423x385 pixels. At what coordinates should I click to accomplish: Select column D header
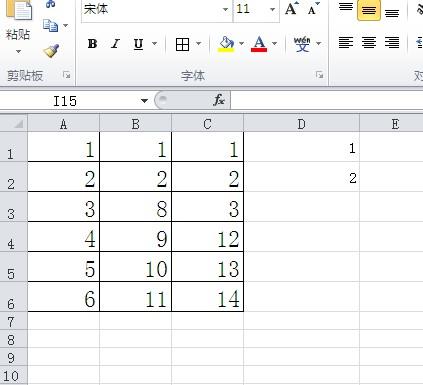[301, 124]
